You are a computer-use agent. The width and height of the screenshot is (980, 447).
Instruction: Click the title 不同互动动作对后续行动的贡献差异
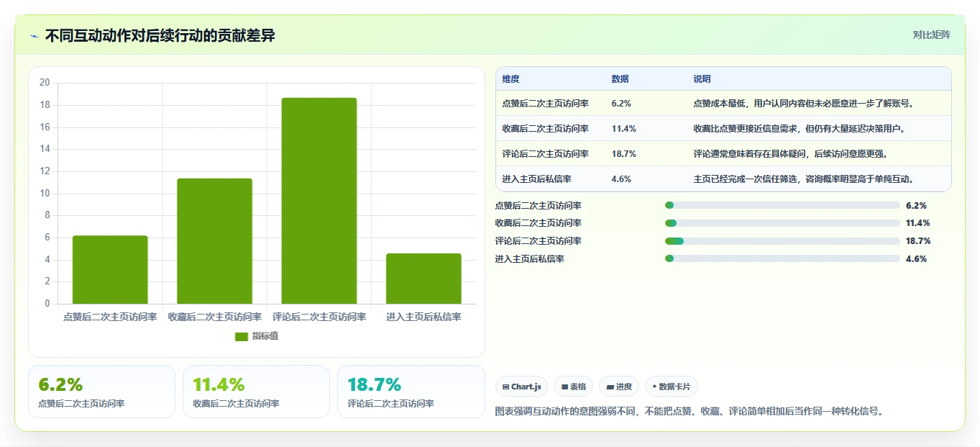point(160,35)
